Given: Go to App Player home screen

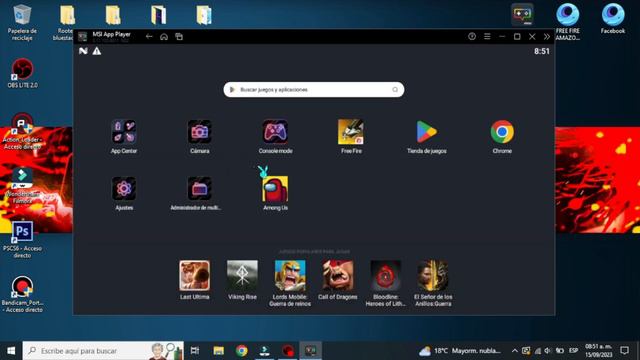Looking at the screenshot, I should click(164, 37).
